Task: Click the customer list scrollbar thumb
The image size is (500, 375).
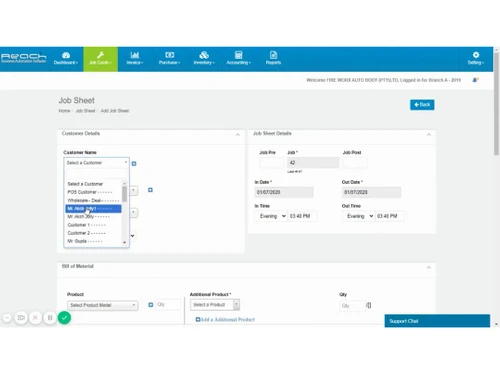Action: pos(124,194)
